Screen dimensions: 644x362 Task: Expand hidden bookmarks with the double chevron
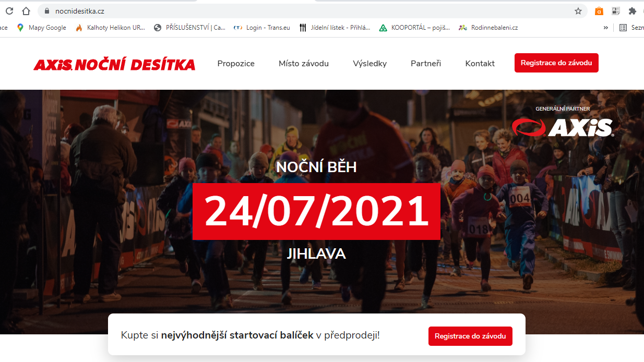click(x=606, y=28)
